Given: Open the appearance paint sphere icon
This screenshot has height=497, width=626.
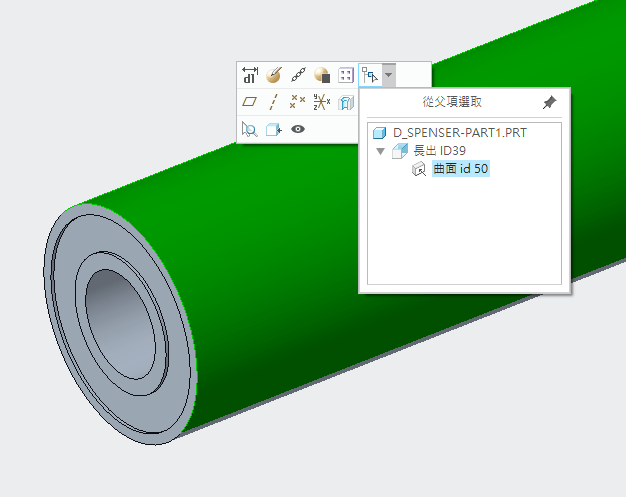Looking at the screenshot, I should [274, 75].
